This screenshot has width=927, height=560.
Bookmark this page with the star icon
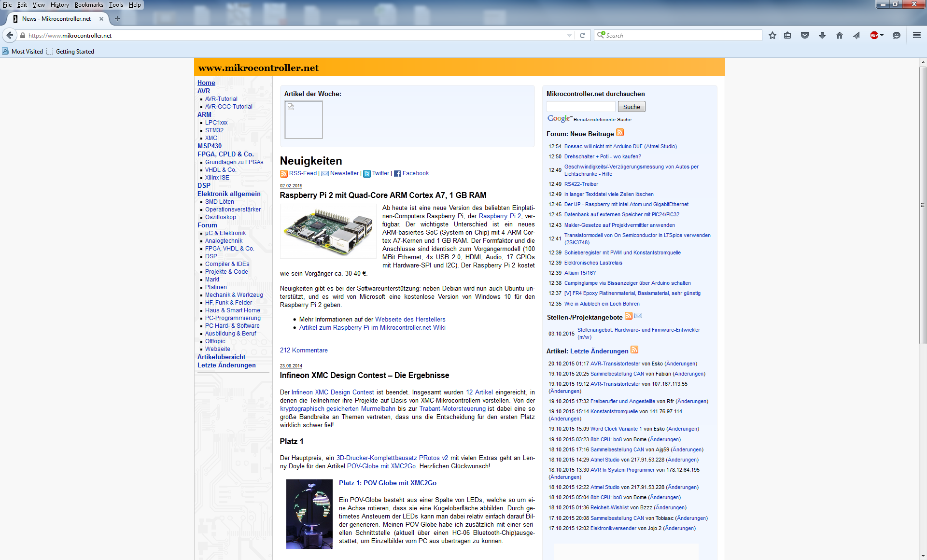pos(772,35)
